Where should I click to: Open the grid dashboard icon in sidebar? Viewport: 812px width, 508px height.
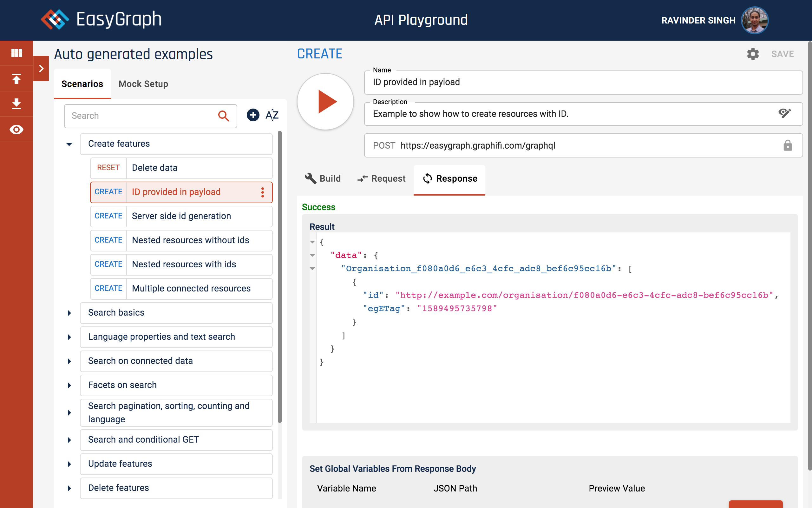(16, 53)
